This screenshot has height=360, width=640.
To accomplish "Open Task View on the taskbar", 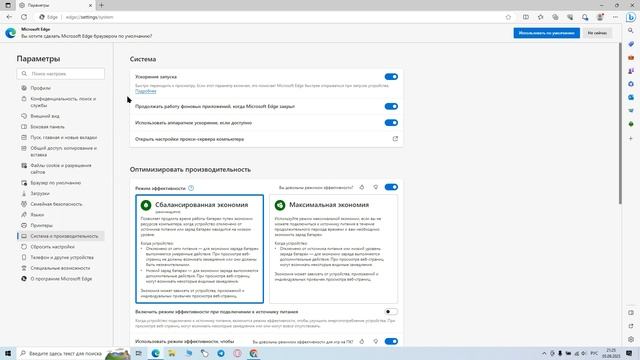I will tap(139, 353).
